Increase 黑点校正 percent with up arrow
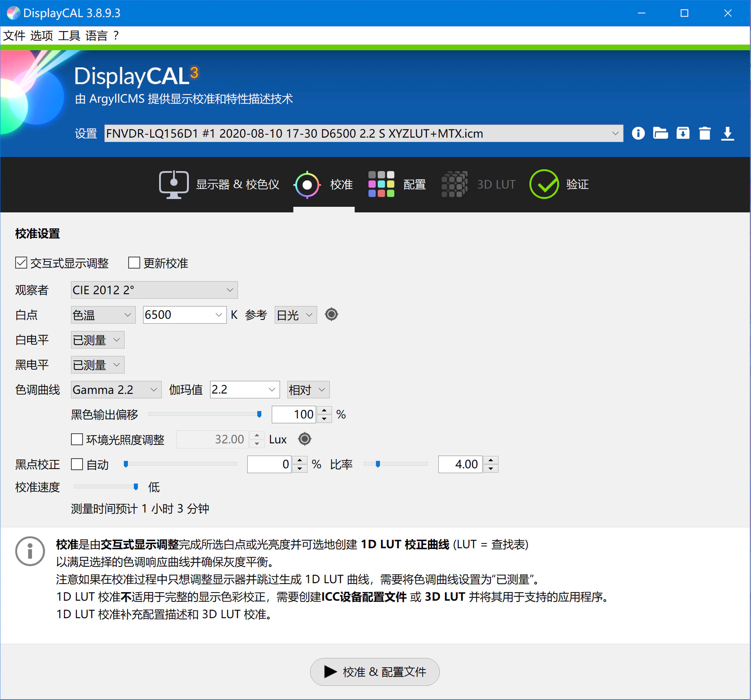This screenshot has height=700, width=751. [300, 460]
